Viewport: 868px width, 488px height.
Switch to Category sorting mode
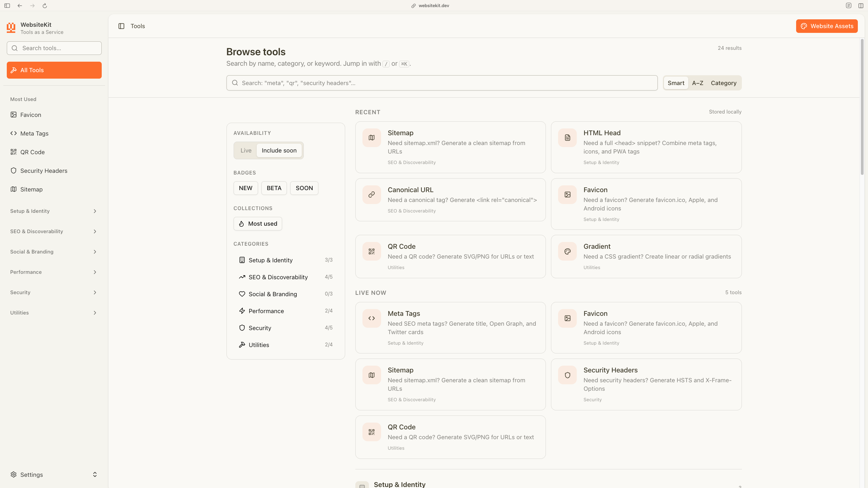[723, 83]
